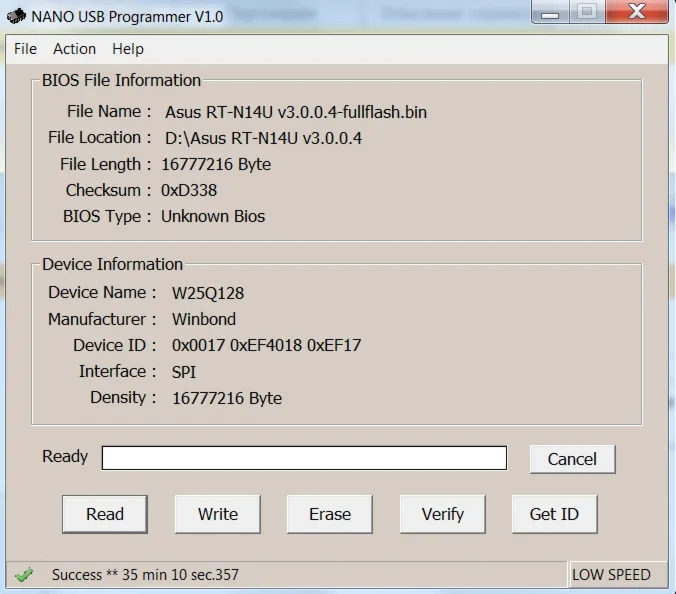Start writing with the Write button
Screen dimensions: 676x594
(218, 514)
